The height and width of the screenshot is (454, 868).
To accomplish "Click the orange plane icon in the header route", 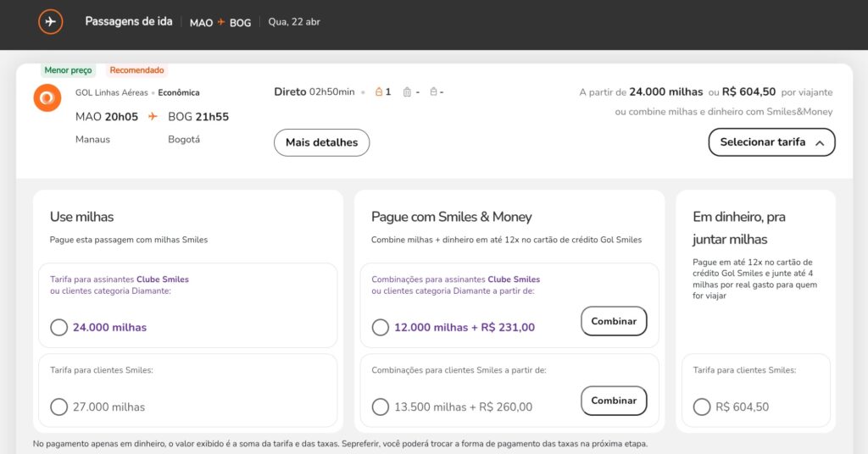I will [x=221, y=23].
